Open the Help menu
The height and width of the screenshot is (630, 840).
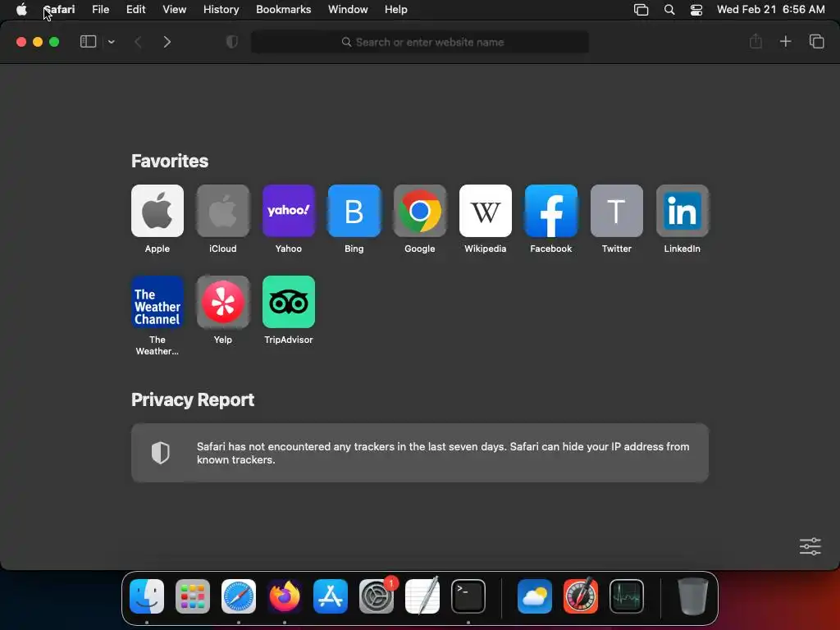[396, 10]
